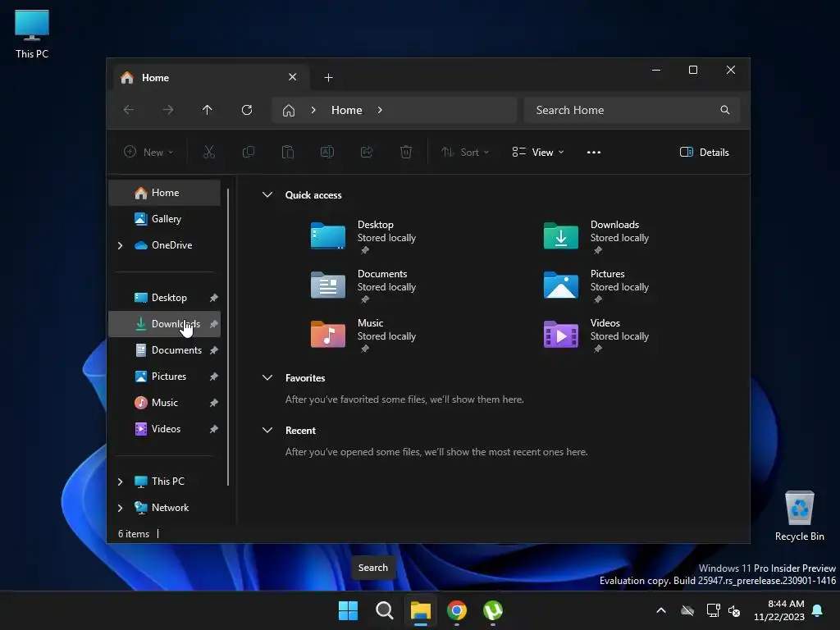Click the This PC desktop icon
Screen dimensions: 840x630
[32, 34]
